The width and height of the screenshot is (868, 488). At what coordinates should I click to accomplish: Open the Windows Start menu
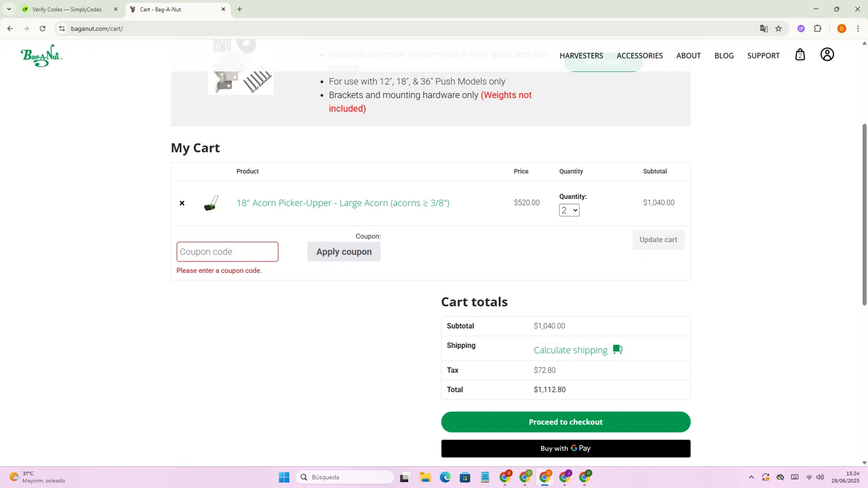coord(284,477)
